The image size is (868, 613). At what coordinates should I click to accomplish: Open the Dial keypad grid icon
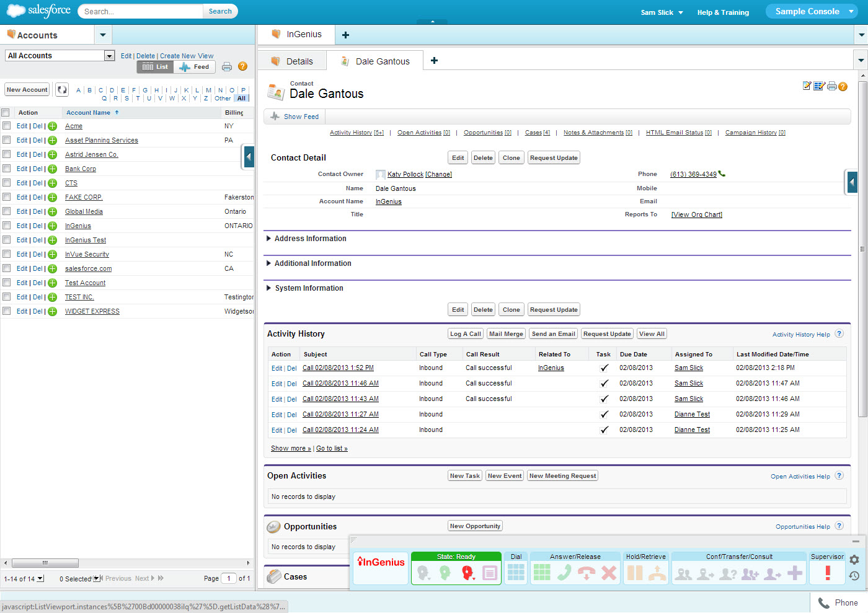click(516, 572)
